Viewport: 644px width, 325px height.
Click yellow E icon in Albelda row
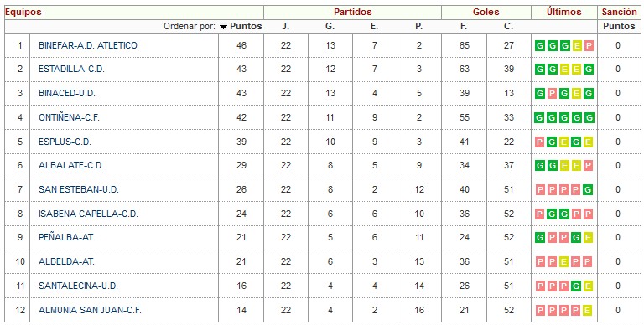(563, 262)
